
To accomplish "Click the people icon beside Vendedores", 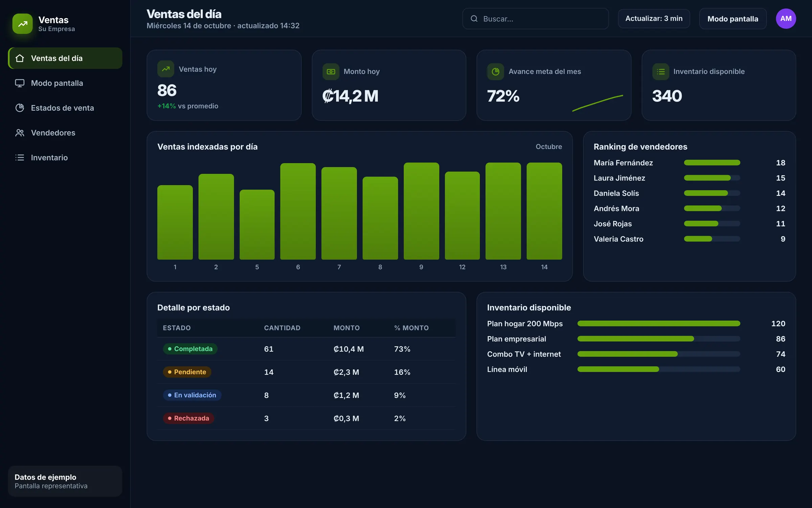I will (20, 133).
